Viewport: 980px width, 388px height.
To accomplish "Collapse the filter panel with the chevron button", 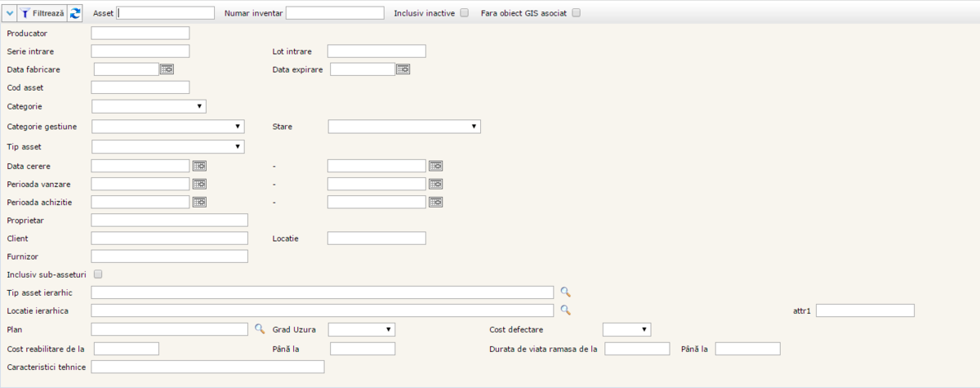I will [10, 13].
